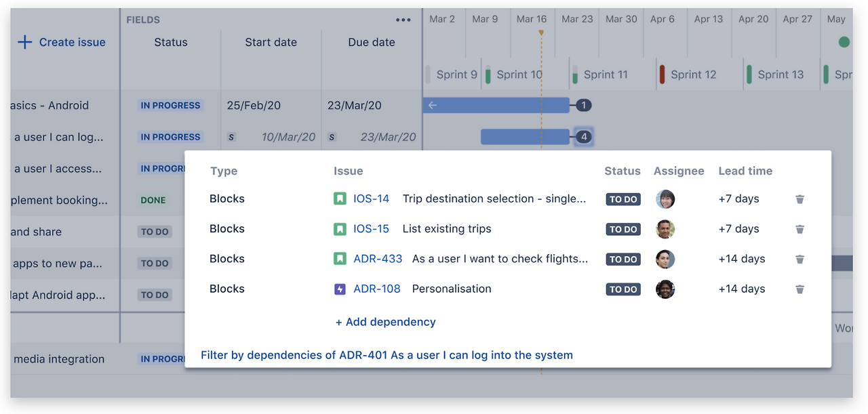Screen dimensions: 868x414
Task: Select the Sprint 12 red marker
Action: [662, 75]
